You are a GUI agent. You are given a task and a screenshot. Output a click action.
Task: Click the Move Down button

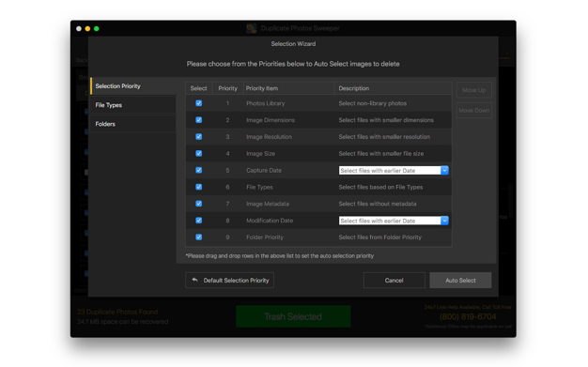(x=474, y=110)
